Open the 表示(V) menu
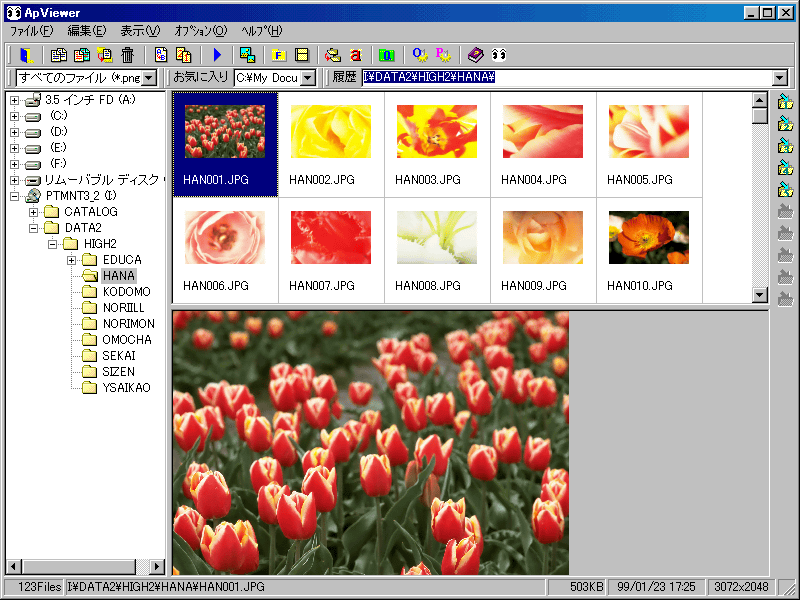 point(140,31)
